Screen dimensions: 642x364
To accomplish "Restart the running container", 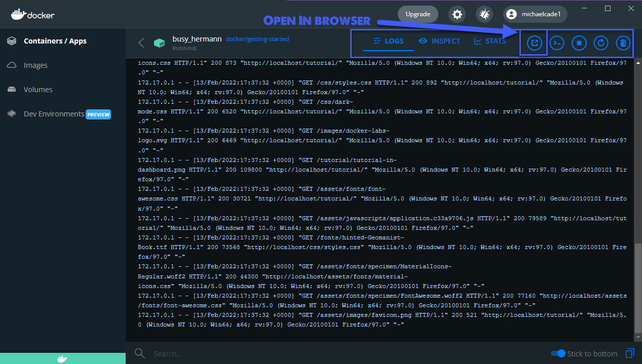I will tap(600, 43).
